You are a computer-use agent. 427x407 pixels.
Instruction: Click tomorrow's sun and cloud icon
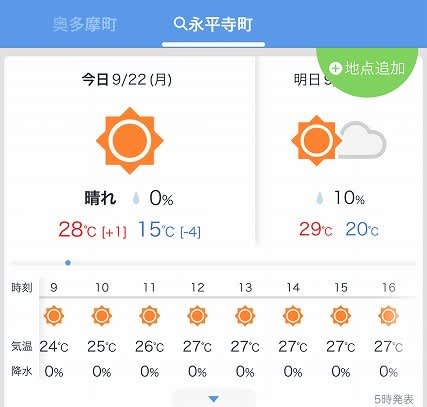(339, 141)
